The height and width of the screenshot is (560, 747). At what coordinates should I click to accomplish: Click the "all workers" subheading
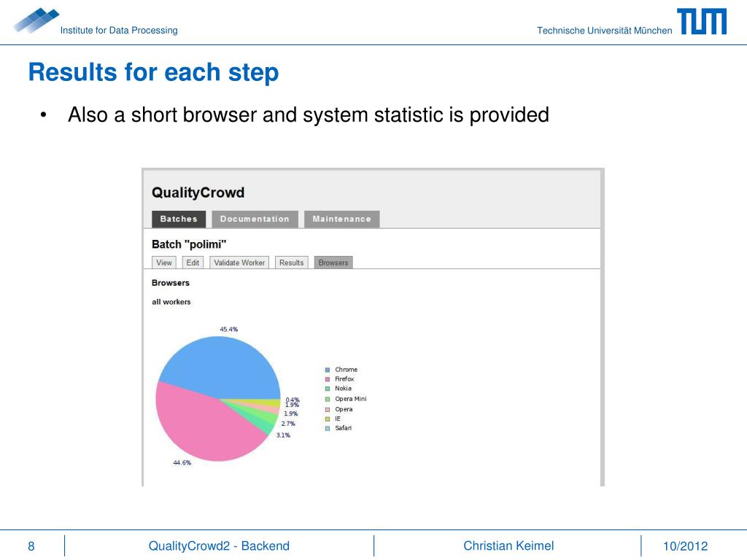pos(171,302)
